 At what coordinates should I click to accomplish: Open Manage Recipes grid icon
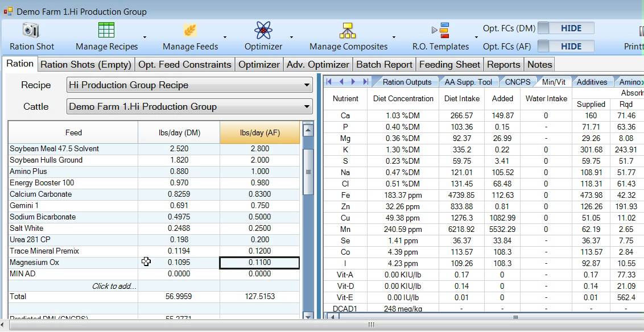tap(106, 30)
